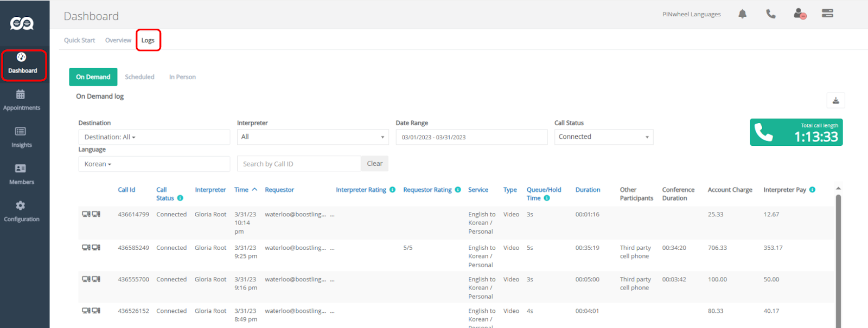Open Insights icon in sidebar
The height and width of the screenshot is (328, 868).
pos(21,131)
